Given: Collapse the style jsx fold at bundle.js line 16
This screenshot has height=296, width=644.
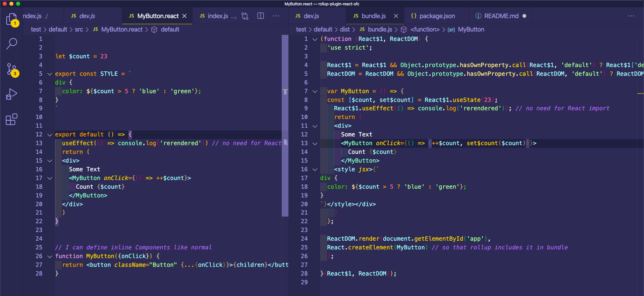Looking at the screenshot, I should [315, 170].
